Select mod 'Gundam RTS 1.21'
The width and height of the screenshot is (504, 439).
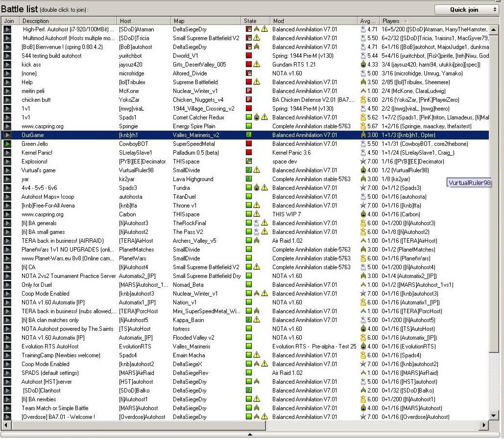(294, 65)
